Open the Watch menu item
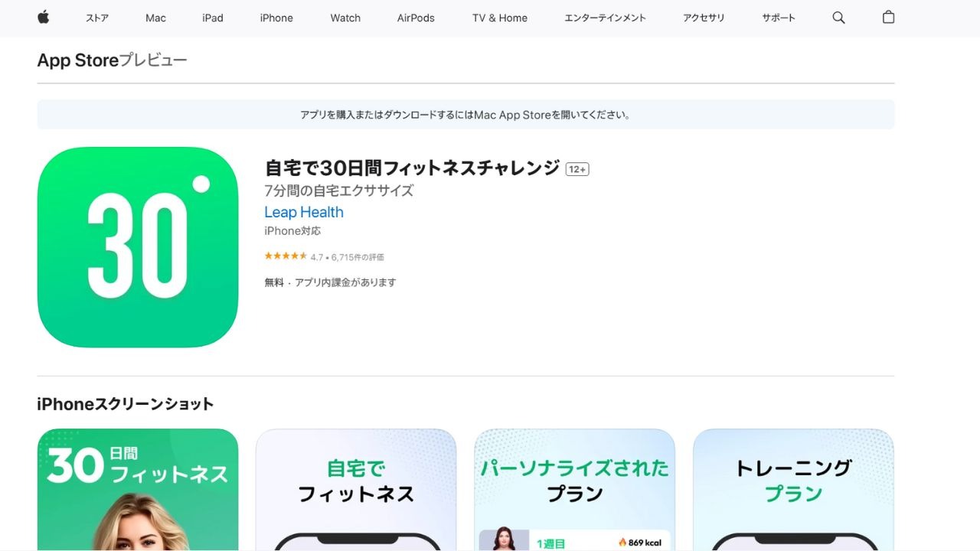Viewport: 980px width, 551px height. point(345,18)
